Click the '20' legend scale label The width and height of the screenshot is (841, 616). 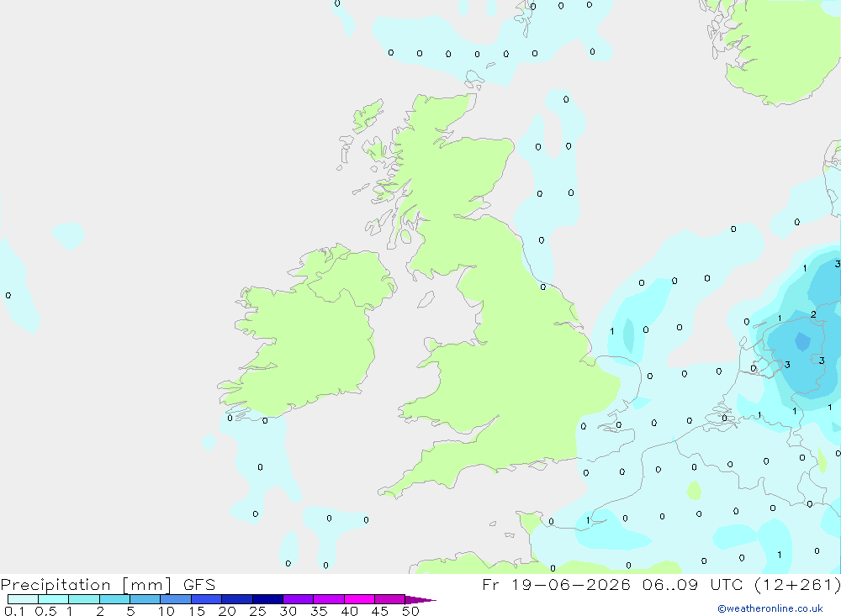click(x=227, y=611)
